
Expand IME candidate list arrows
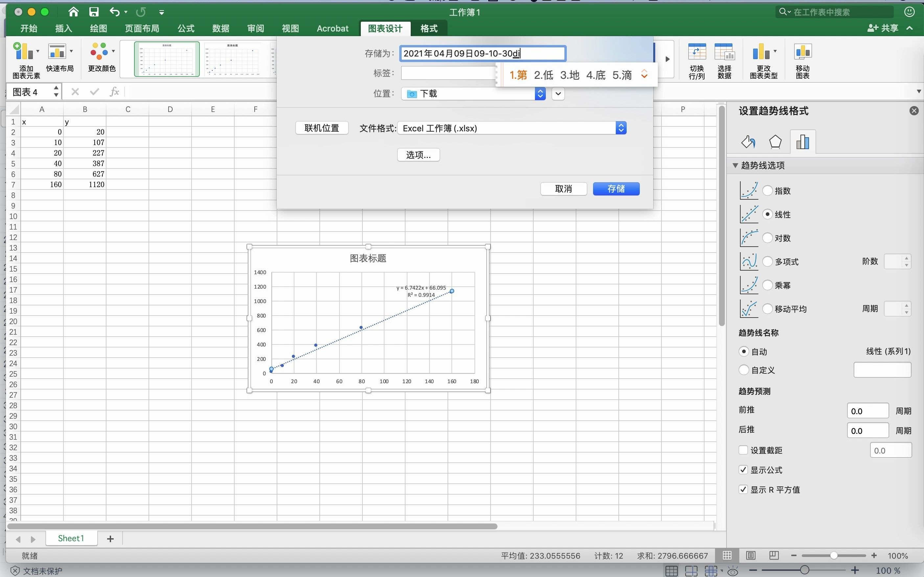click(x=644, y=74)
